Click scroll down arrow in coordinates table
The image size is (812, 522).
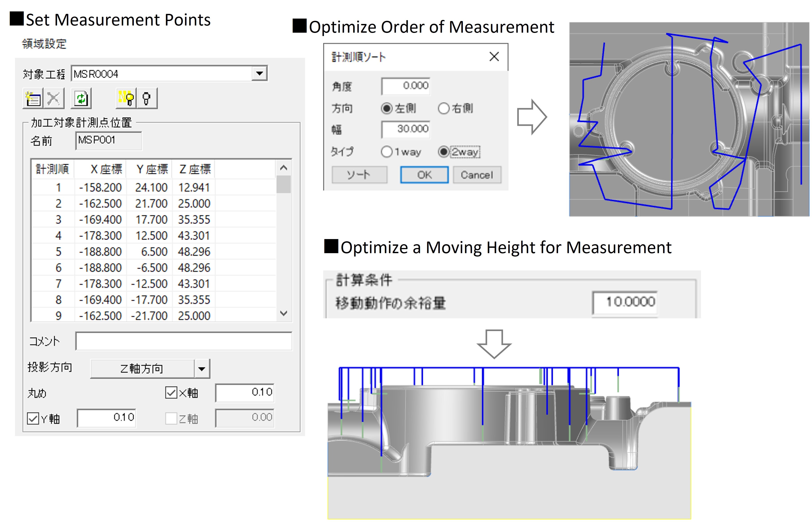284,313
